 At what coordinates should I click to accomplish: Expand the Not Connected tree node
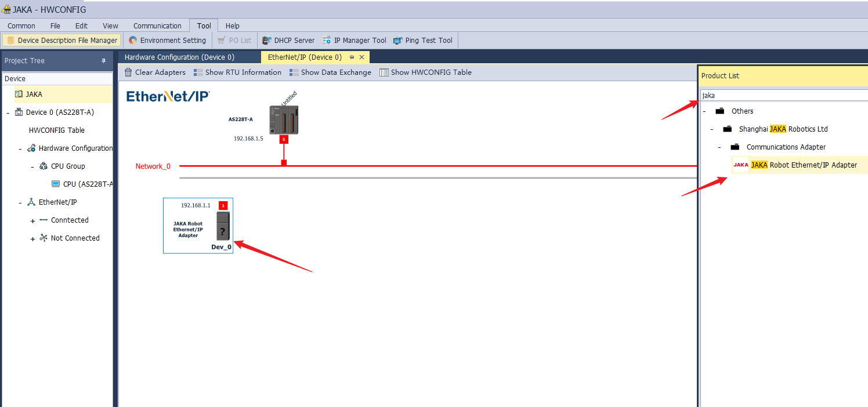[32, 239]
